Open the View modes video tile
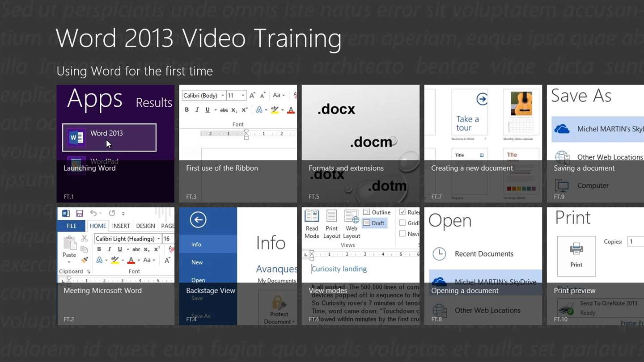 tap(360, 266)
